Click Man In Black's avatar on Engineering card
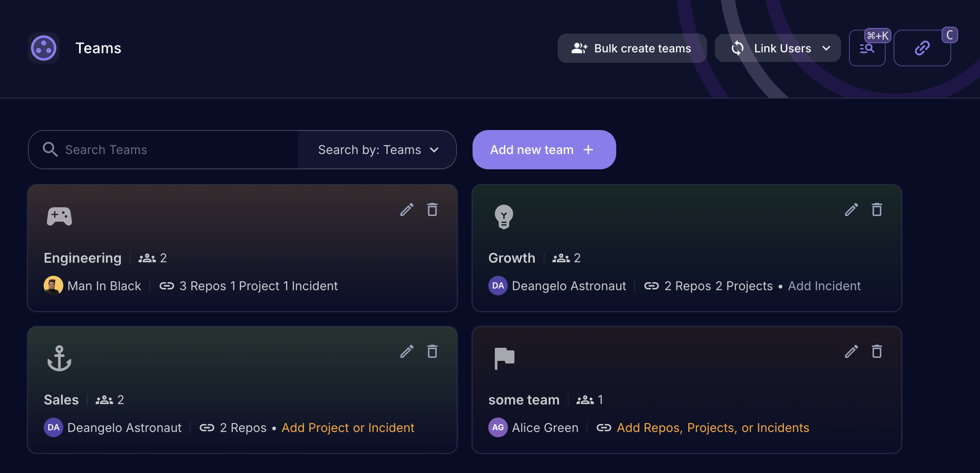The width and height of the screenshot is (980, 473). (x=53, y=285)
